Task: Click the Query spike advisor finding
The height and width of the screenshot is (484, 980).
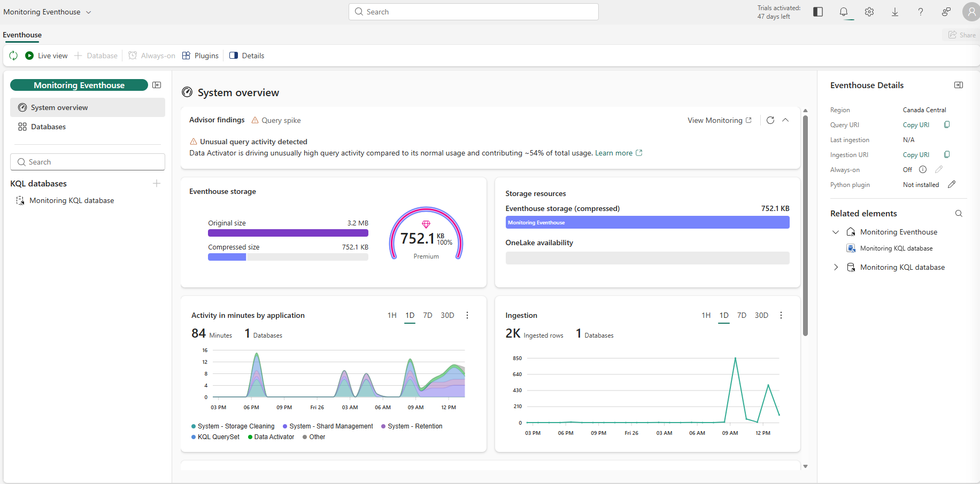Action: [276, 120]
